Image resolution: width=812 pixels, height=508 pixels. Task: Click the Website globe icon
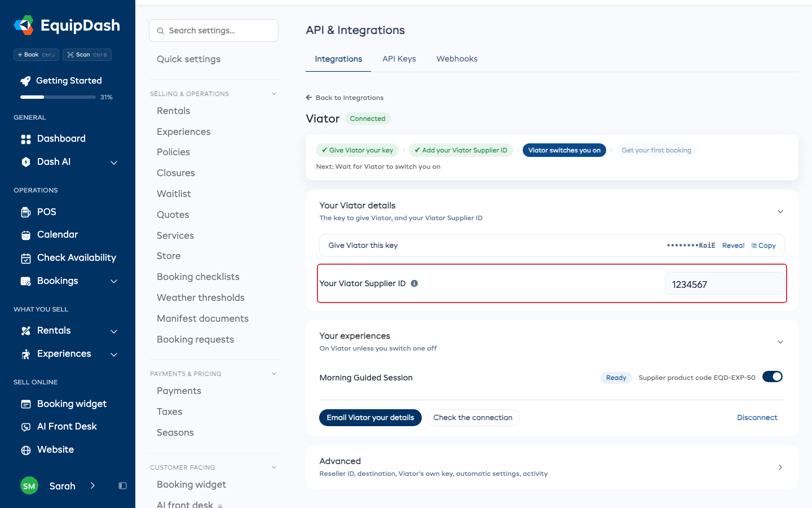pos(26,450)
